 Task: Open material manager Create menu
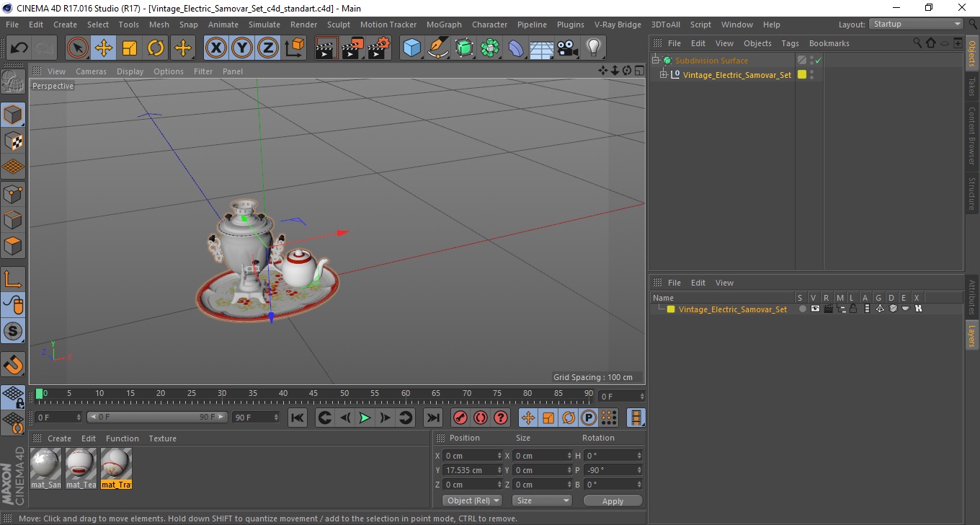point(59,438)
